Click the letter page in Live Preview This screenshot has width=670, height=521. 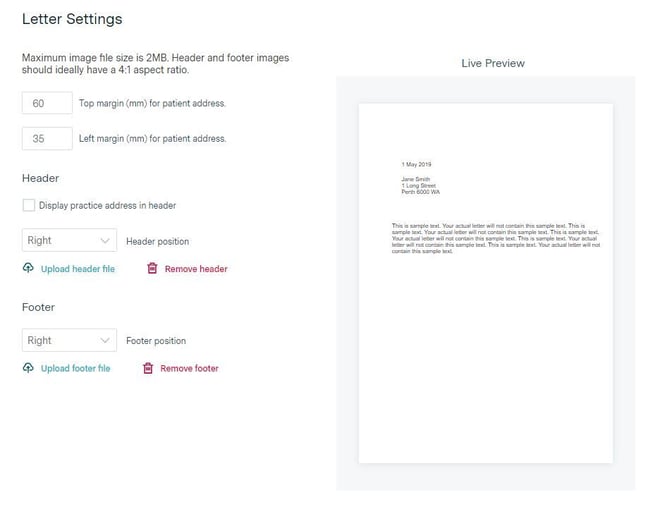485,350
